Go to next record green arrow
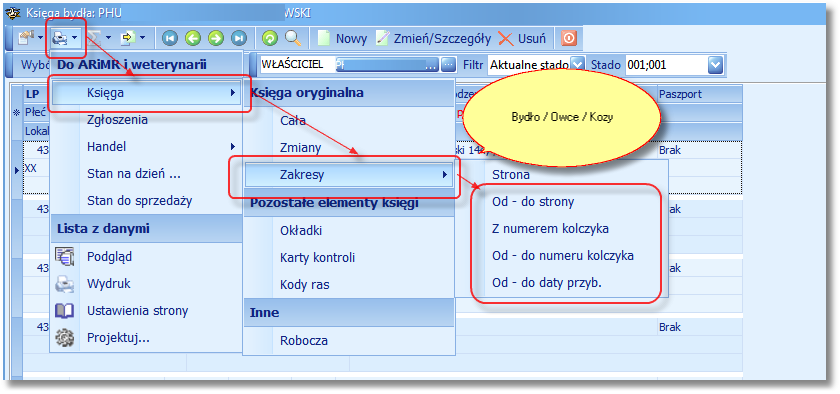Viewport: 840px width, 394px height. pyautogui.click(x=215, y=38)
